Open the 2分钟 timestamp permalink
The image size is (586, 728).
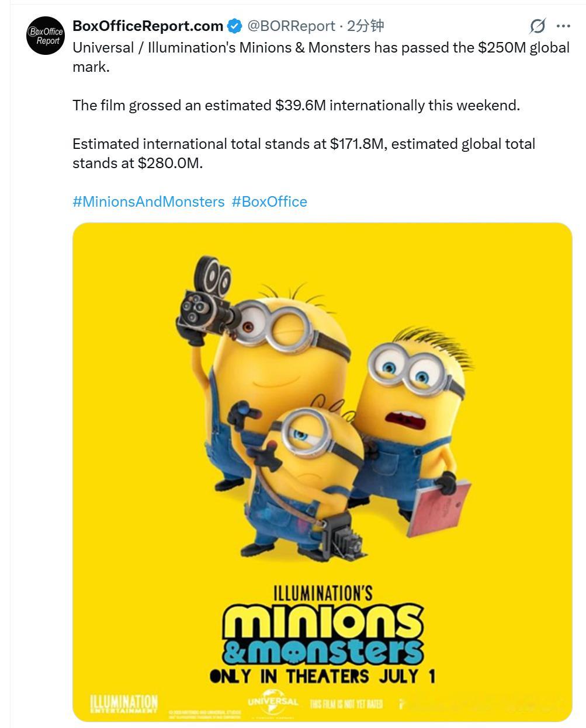[x=366, y=26]
